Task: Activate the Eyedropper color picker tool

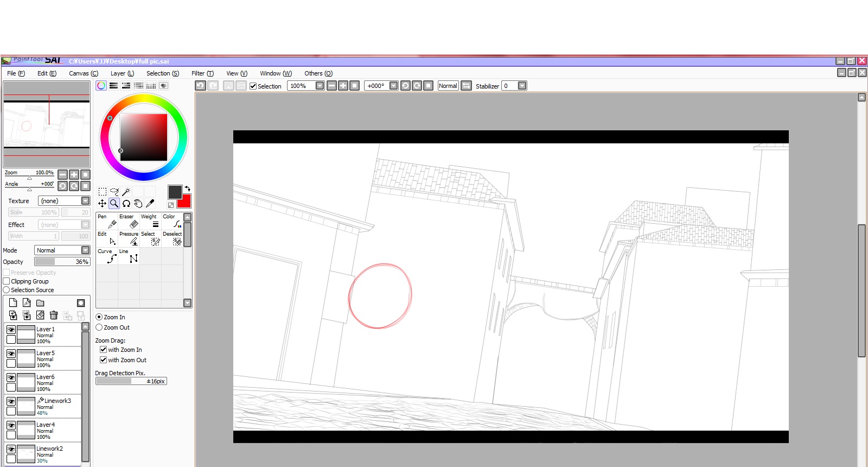Action: (x=150, y=203)
